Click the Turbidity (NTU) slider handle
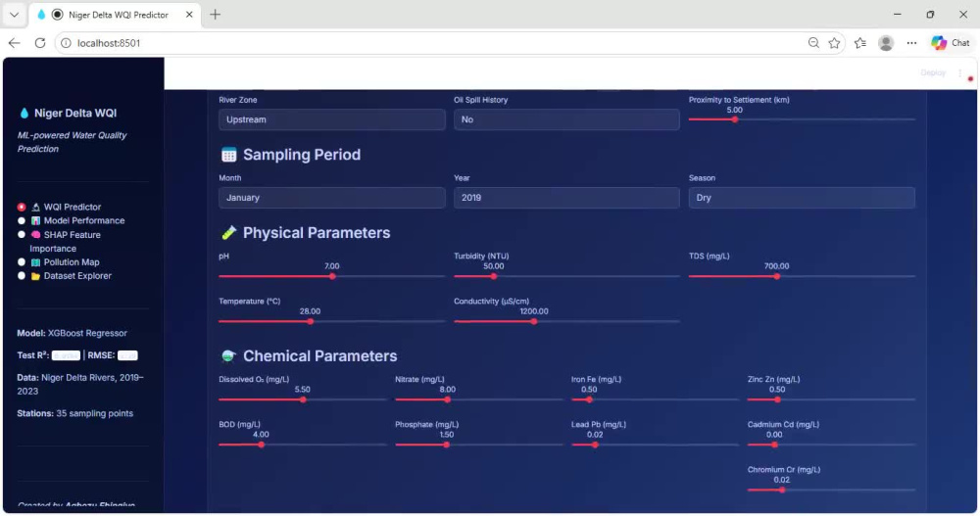 (494, 276)
